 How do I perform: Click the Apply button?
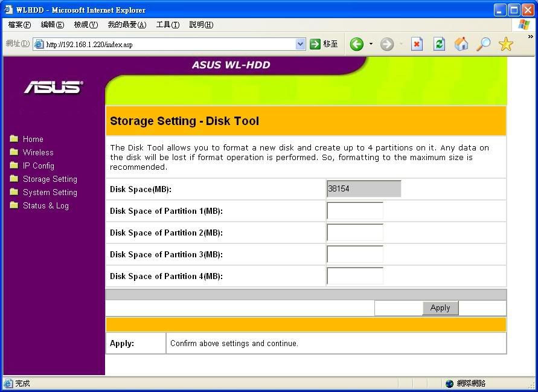coord(440,308)
